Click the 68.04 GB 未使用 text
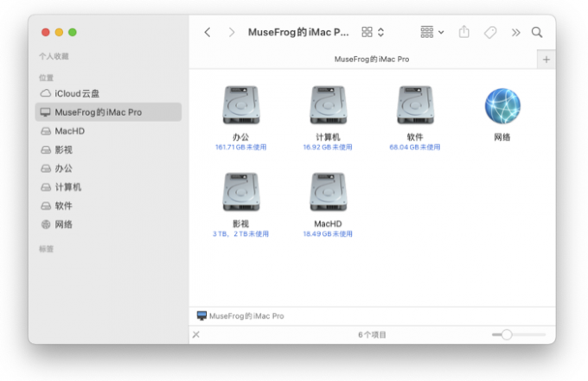Viewport: 588px width, 381px height. (415, 147)
